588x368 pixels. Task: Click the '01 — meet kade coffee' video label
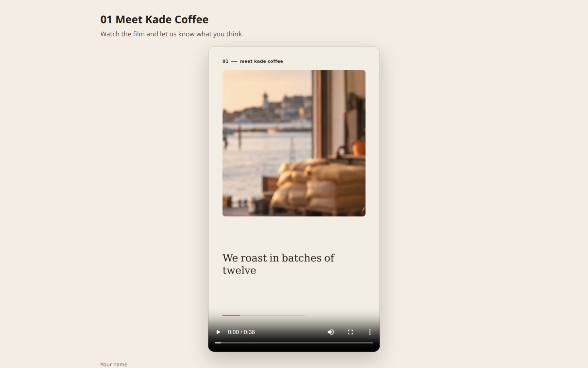253,61
